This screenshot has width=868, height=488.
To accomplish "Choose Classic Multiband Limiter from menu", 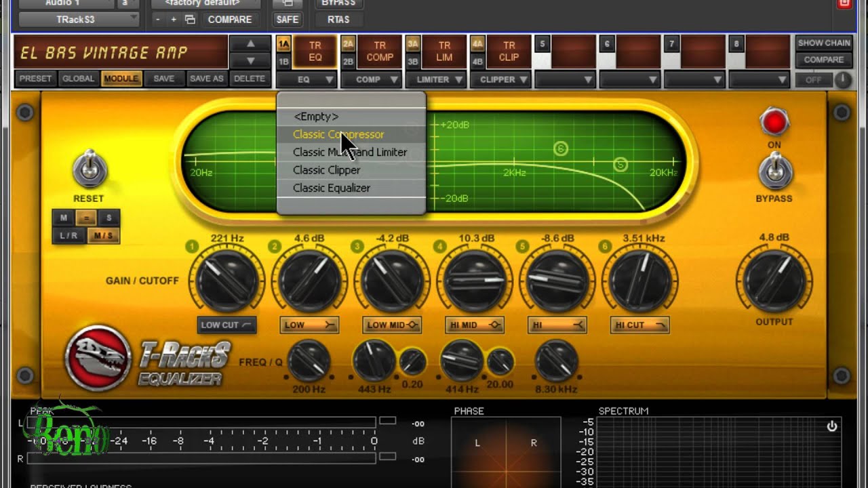I will (351, 152).
